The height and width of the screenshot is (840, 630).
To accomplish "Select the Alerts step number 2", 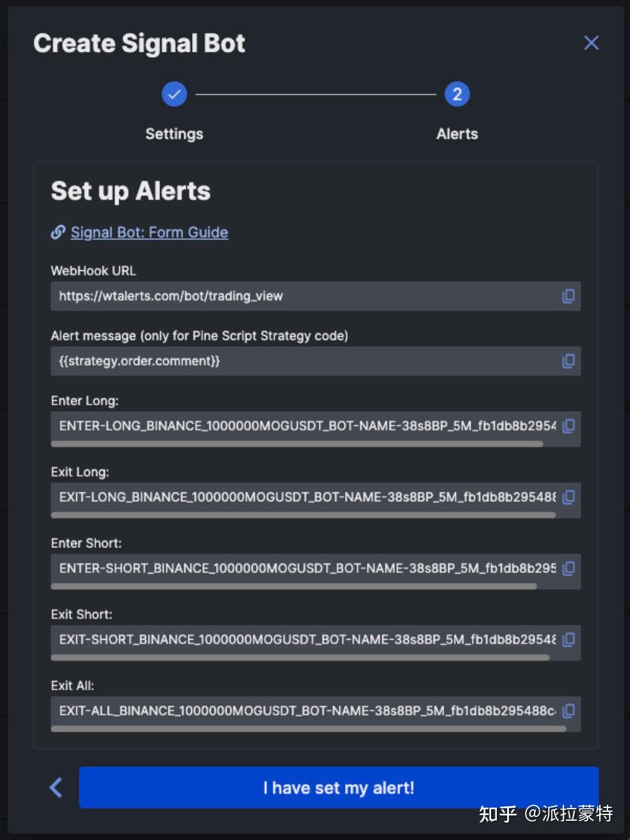I will [457, 94].
